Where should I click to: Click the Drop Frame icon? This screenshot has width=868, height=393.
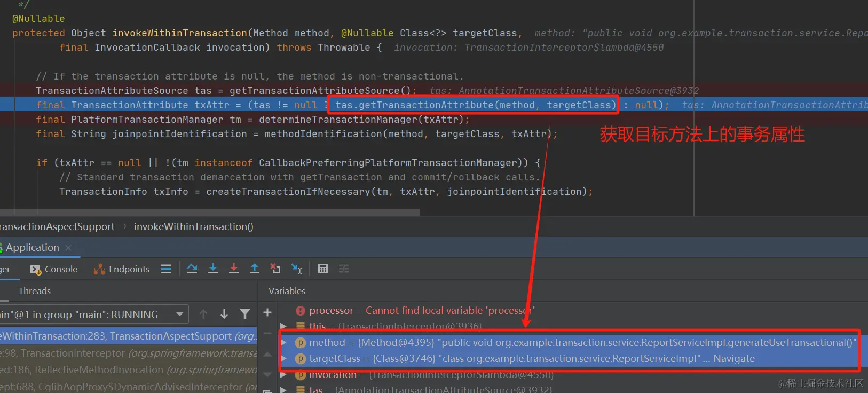point(275,269)
